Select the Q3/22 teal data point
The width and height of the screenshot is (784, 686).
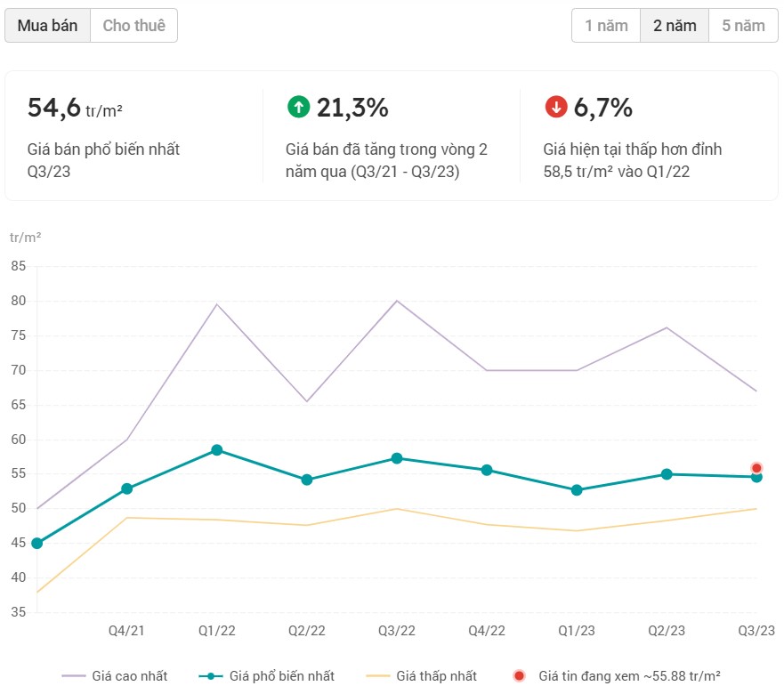click(397, 458)
